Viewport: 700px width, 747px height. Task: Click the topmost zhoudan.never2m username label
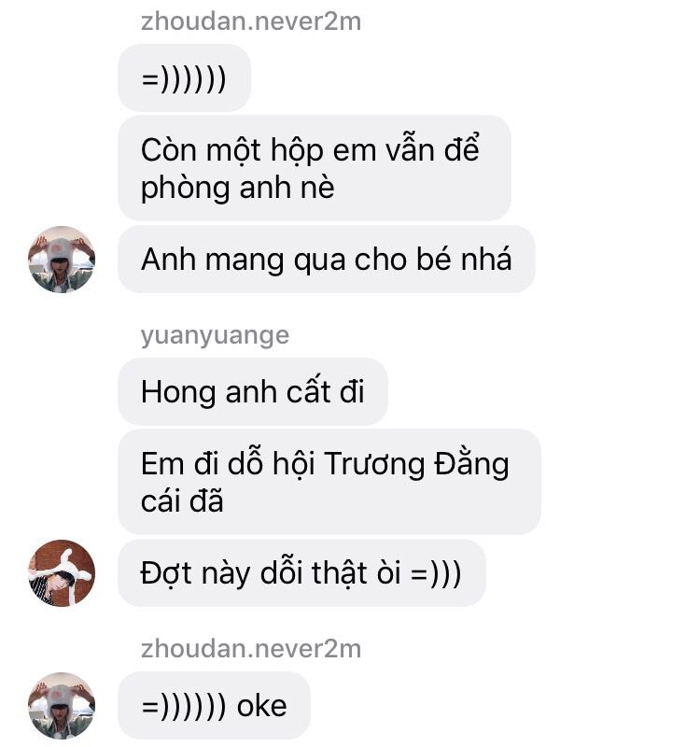(x=251, y=21)
